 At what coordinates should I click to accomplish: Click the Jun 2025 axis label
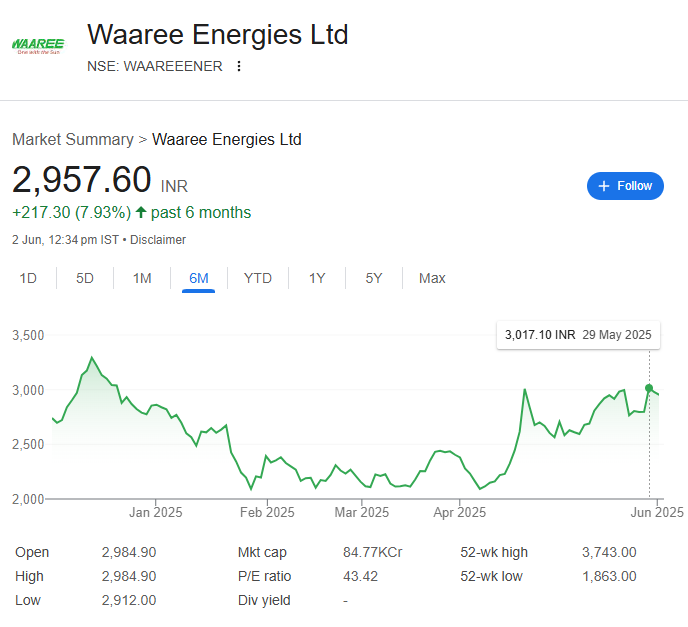point(657,512)
